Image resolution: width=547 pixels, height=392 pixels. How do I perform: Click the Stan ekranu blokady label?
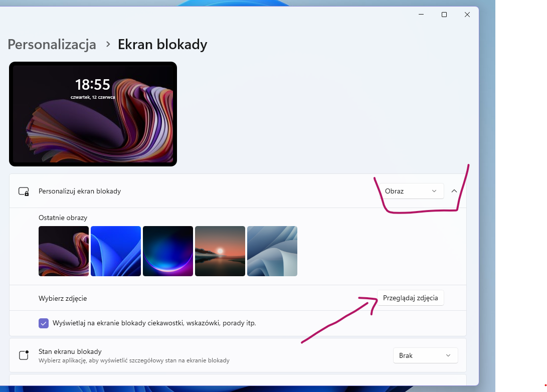(70, 351)
